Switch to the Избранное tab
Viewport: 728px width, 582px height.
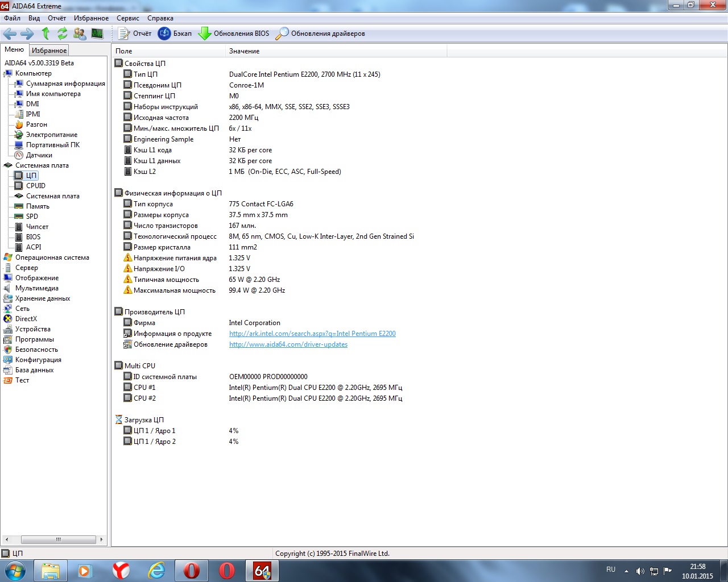(x=49, y=51)
